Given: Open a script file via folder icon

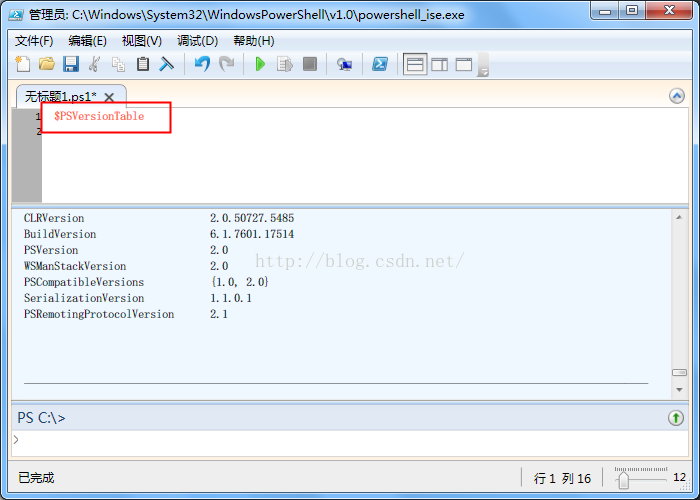Looking at the screenshot, I should pos(46,64).
